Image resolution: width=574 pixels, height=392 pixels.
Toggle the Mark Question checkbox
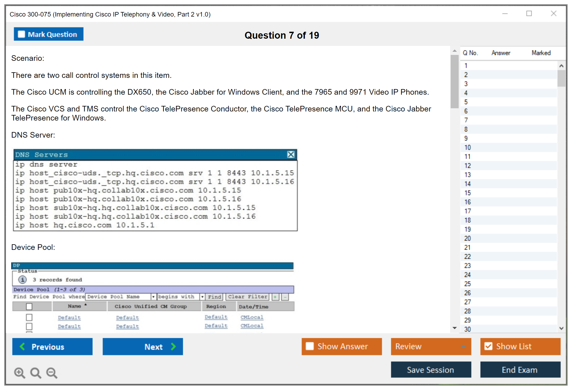[x=21, y=34]
